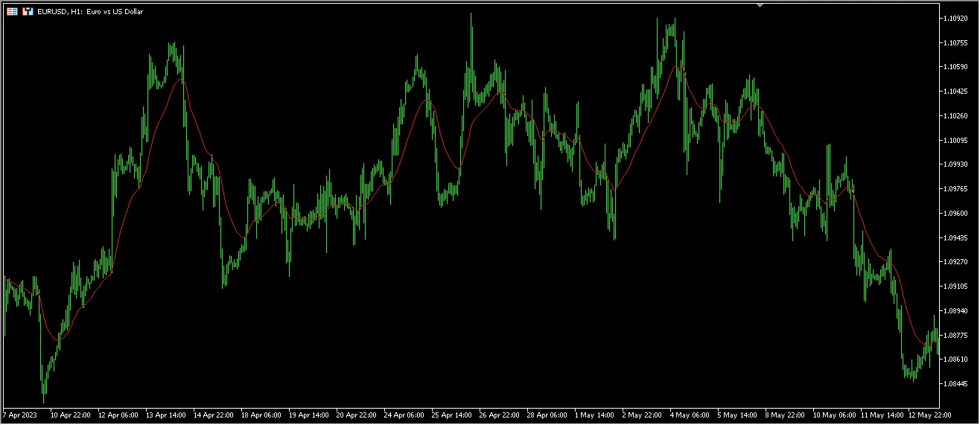This screenshot has width=980, height=425.
Task: Click the 1.10590 price axis label
Action: [x=958, y=67]
